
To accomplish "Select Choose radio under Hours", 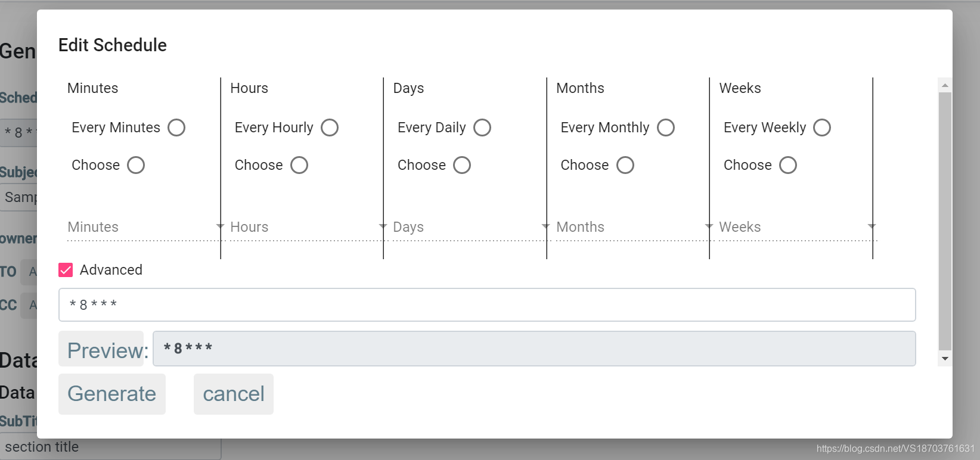I will (299, 165).
